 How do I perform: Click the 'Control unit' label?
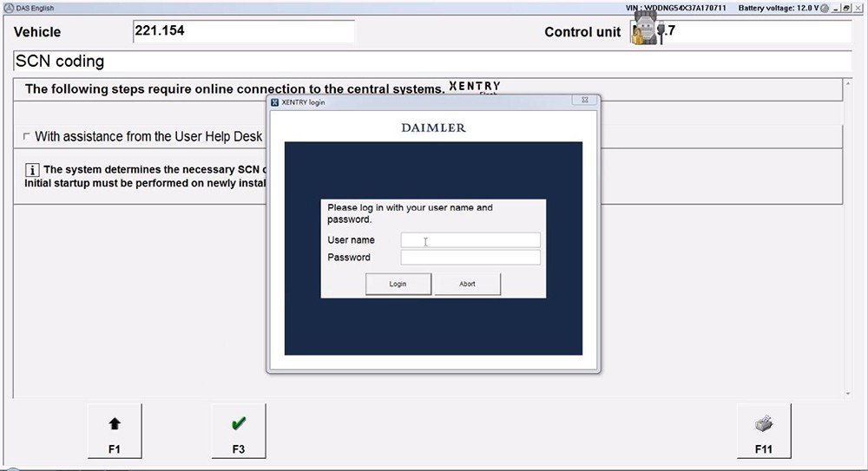(x=582, y=32)
